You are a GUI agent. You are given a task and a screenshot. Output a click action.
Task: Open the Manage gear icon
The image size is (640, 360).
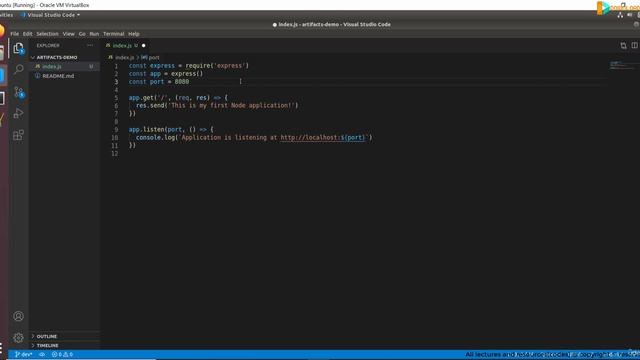click(x=18, y=338)
